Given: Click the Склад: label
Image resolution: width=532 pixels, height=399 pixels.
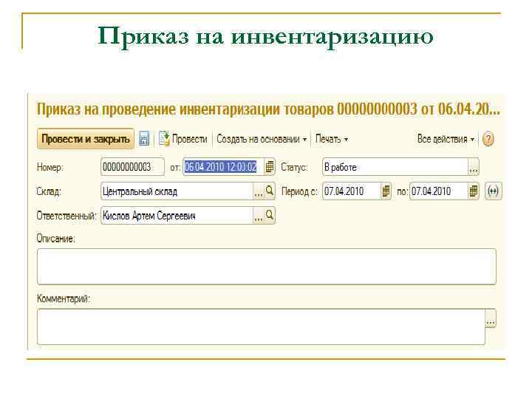Looking at the screenshot, I should pos(49,191).
